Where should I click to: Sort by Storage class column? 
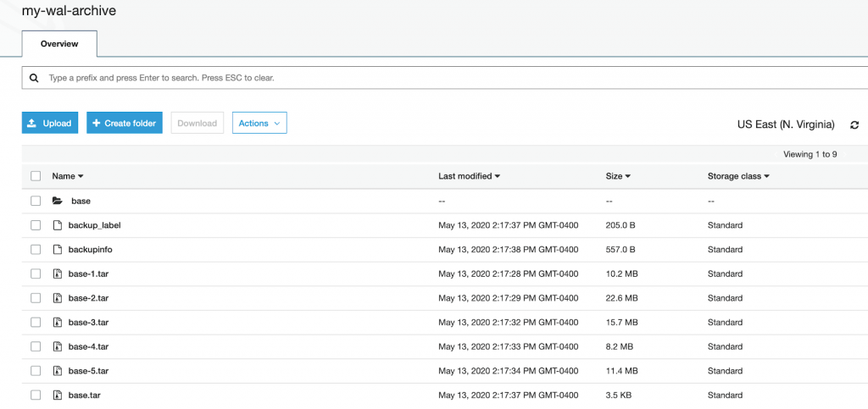coord(737,176)
